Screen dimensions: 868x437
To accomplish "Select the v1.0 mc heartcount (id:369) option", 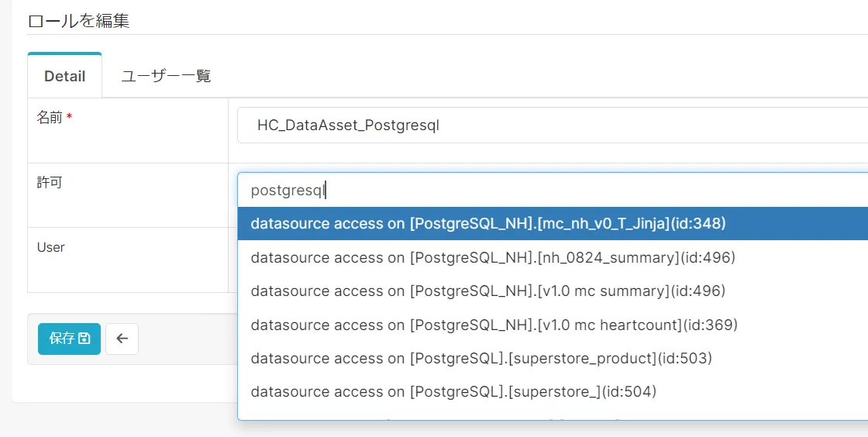I will click(x=494, y=325).
